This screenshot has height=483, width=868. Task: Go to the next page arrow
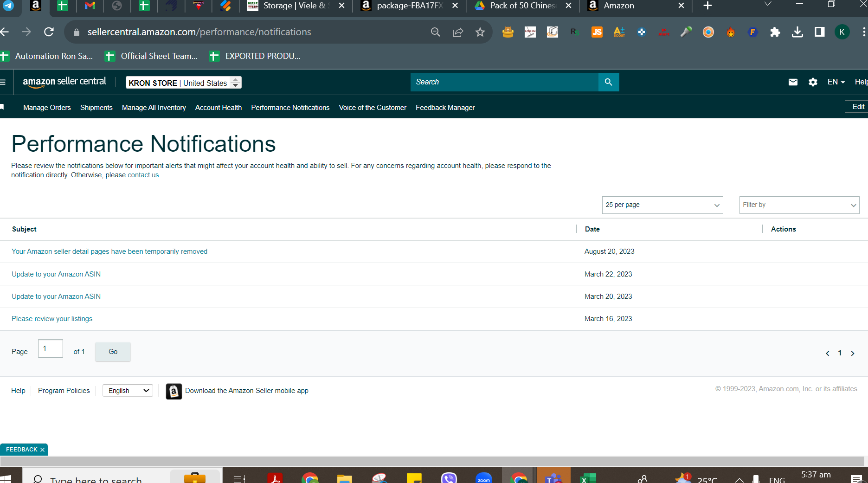click(853, 353)
